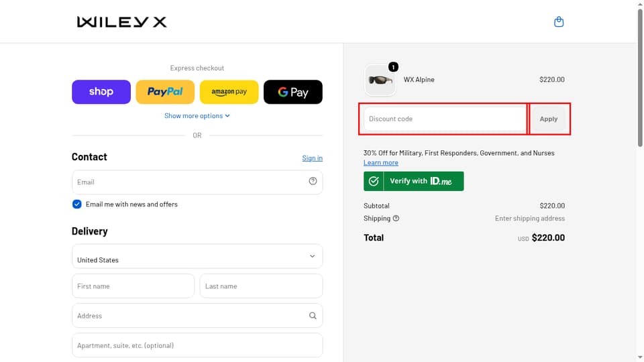Choose PayPal express checkout
This screenshot has height=362, width=644.
tap(165, 92)
